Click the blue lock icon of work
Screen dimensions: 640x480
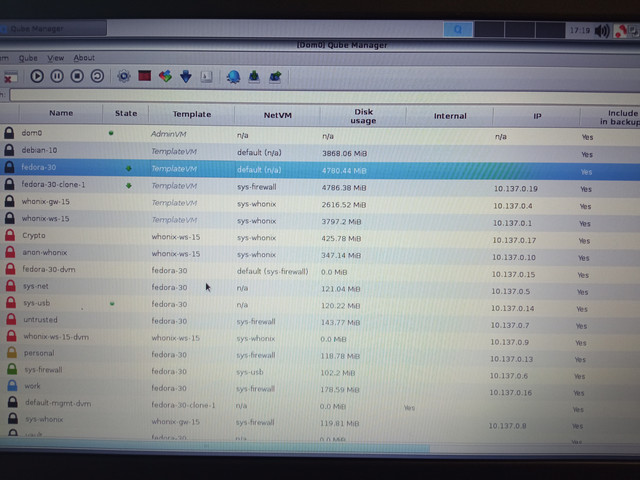[x=12, y=385]
